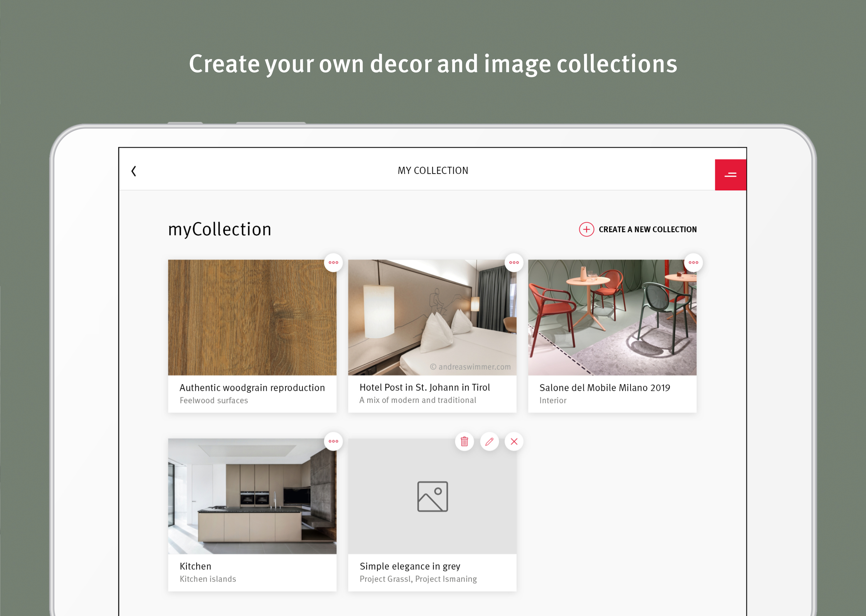Select Project Grassl, Project Ismaning subtitle

[x=418, y=579]
